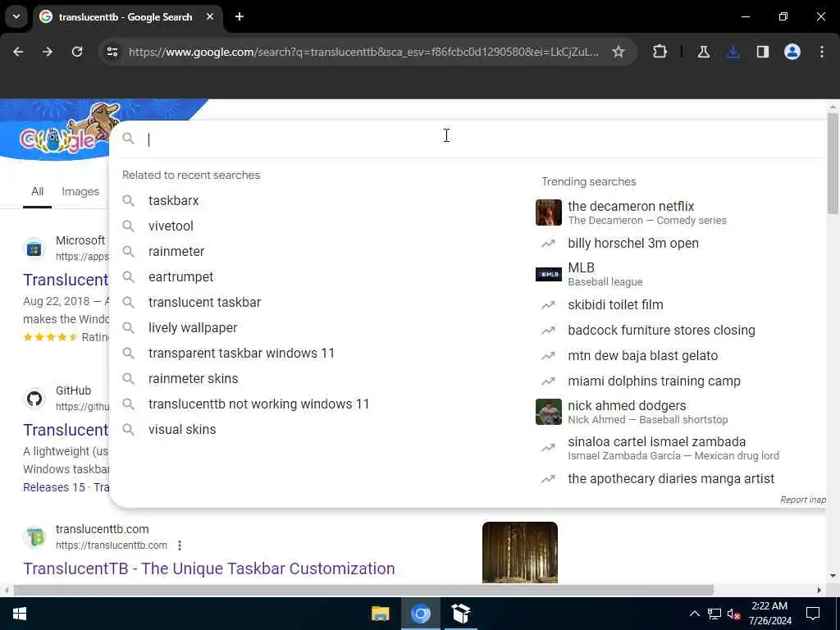Open the Extensions puzzle icon
This screenshot has width=840, height=630.
660,52
